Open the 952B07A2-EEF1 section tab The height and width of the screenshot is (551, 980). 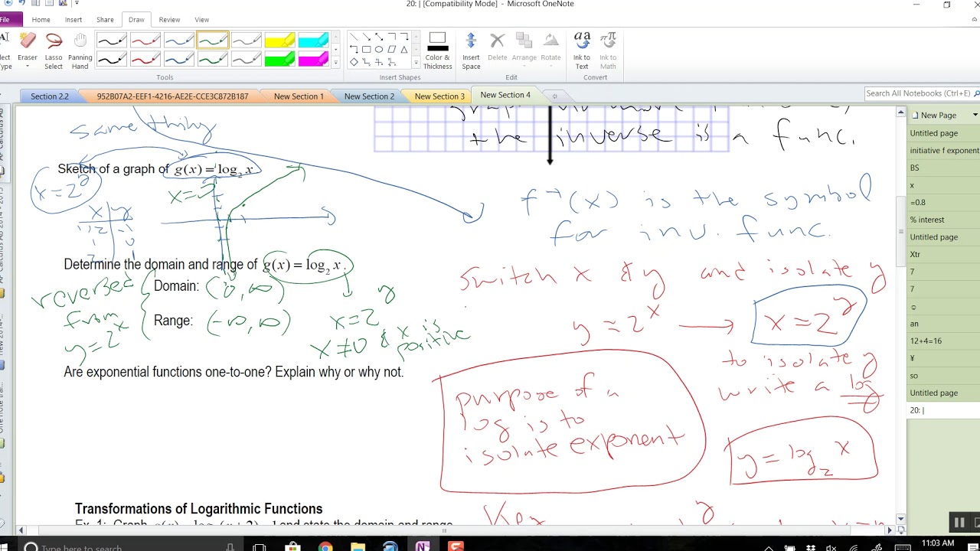pos(172,96)
